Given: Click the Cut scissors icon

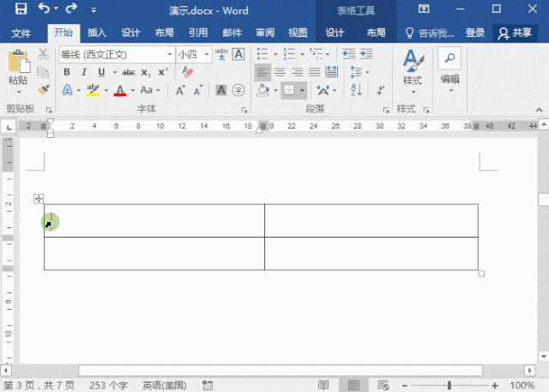Looking at the screenshot, I should point(43,54).
